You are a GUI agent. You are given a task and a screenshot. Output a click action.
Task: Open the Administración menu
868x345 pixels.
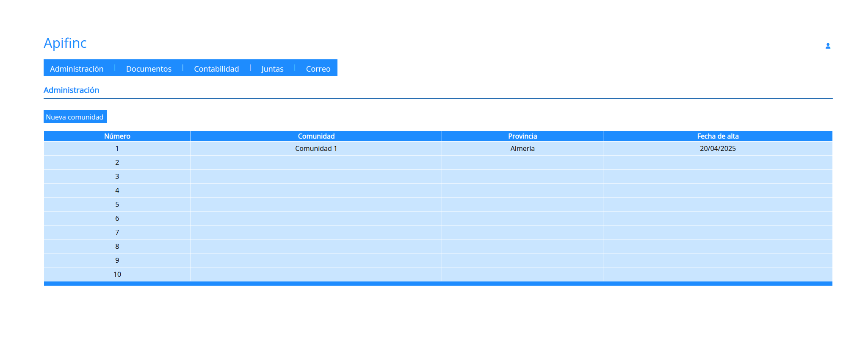click(77, 69)
